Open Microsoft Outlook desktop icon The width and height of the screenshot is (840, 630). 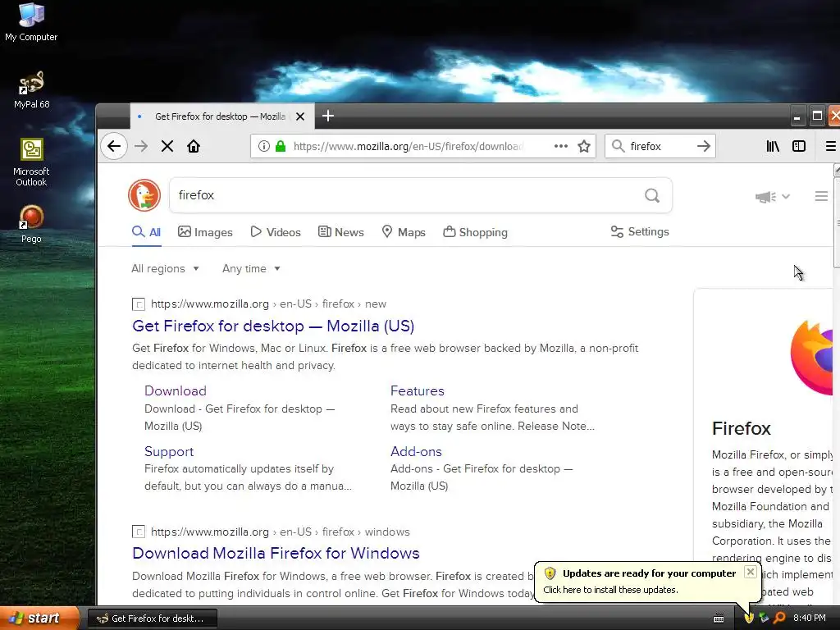pos(31,162)
